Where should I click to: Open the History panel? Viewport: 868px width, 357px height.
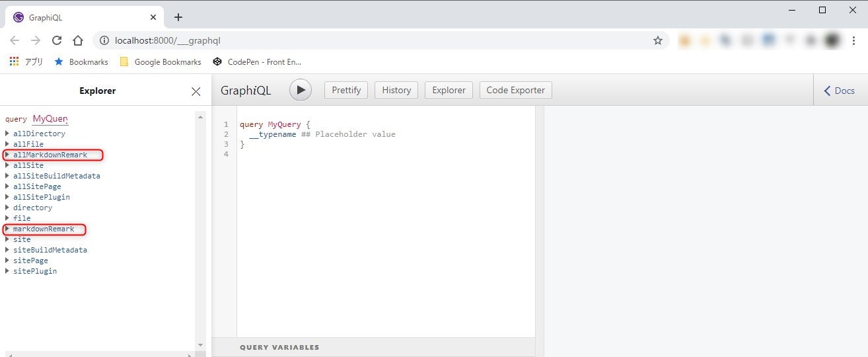(396, 90)
